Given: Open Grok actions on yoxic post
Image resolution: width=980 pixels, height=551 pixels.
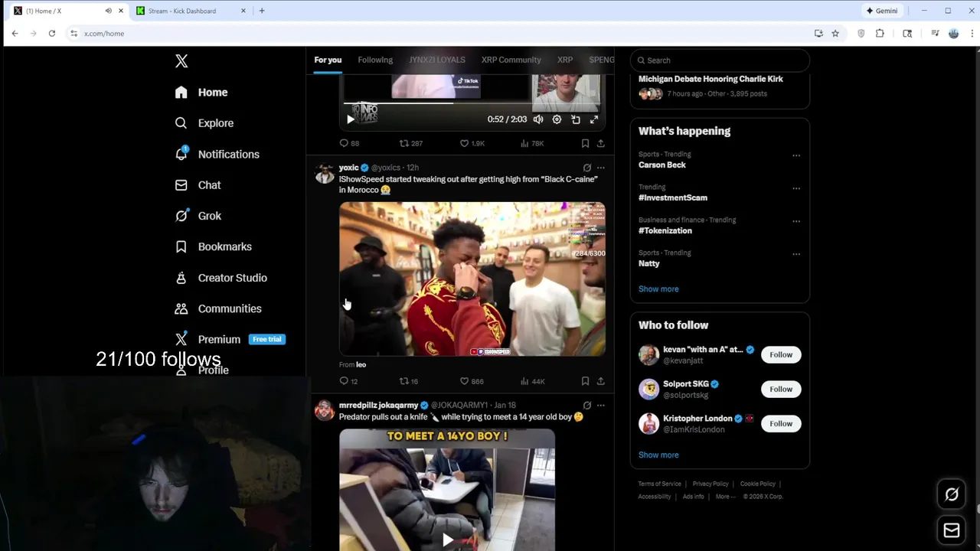Looking at the screenshot, I should click(587, 168).
